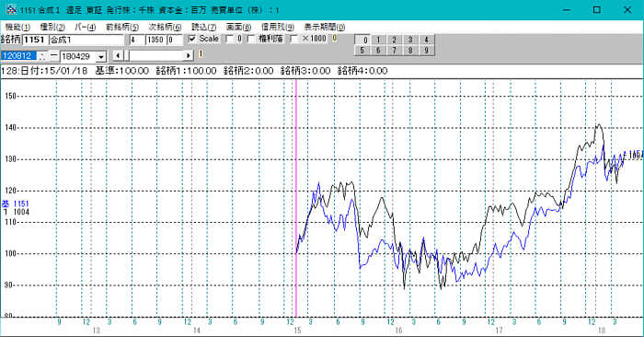The image size is (644, 337).
Task: Minimize the chart window
Action: [567, 10]
